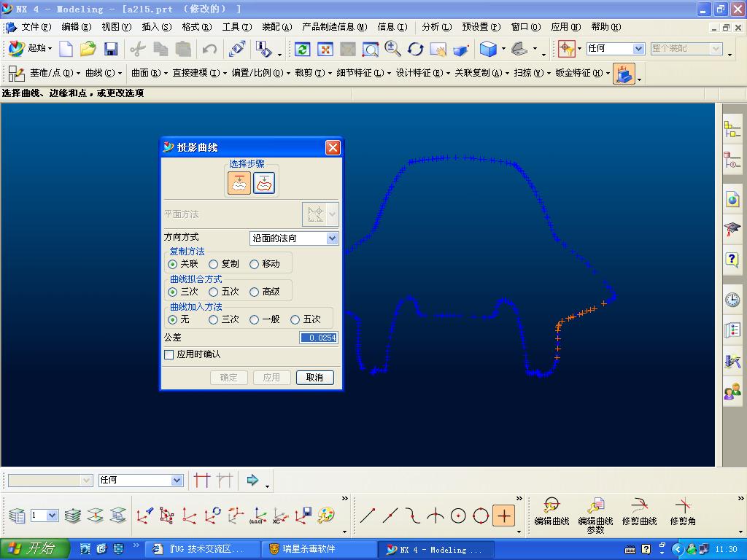Expand the 钣金特征 toolbar dropdown
Image resolution: width=747 pixels, height=560 pixels.
pos(608,74)
